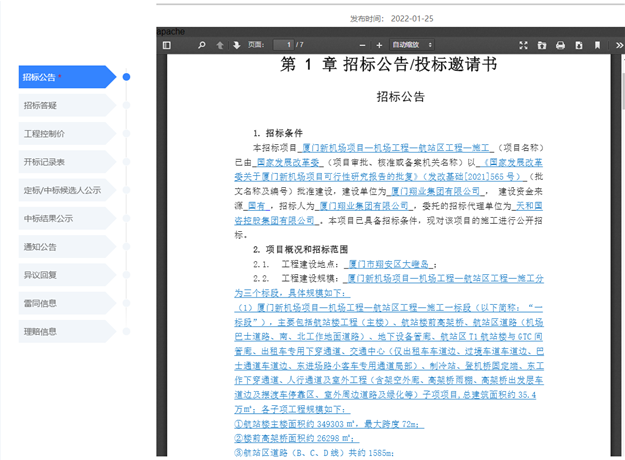Click the section heading 2. 项目概况和招标范围
Image resolution: width=625 pixels, height=460 pixels.
[x=301, y=250]
